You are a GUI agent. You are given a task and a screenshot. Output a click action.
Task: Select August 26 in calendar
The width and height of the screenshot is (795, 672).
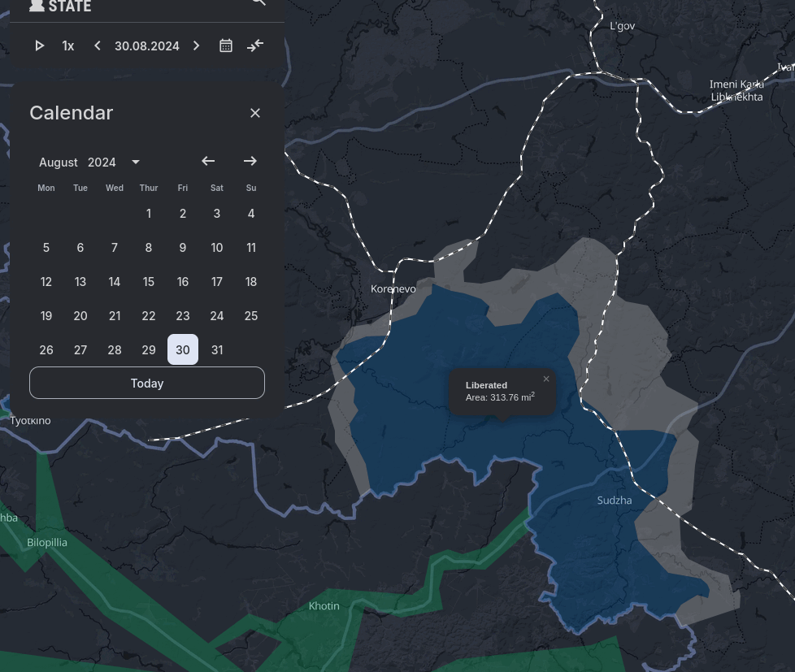click(x=46, y=349)
